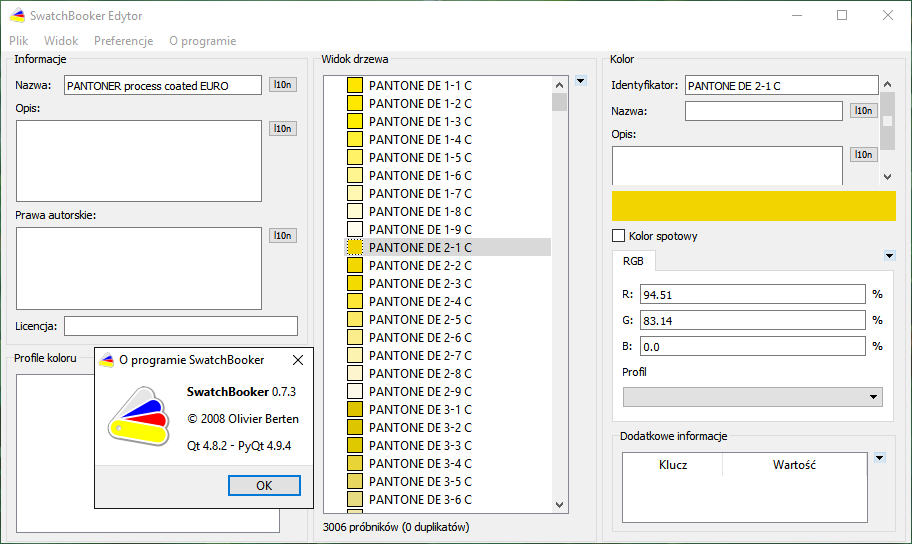Select PANTONE DE 3-5 C in tree

[420, 482]
